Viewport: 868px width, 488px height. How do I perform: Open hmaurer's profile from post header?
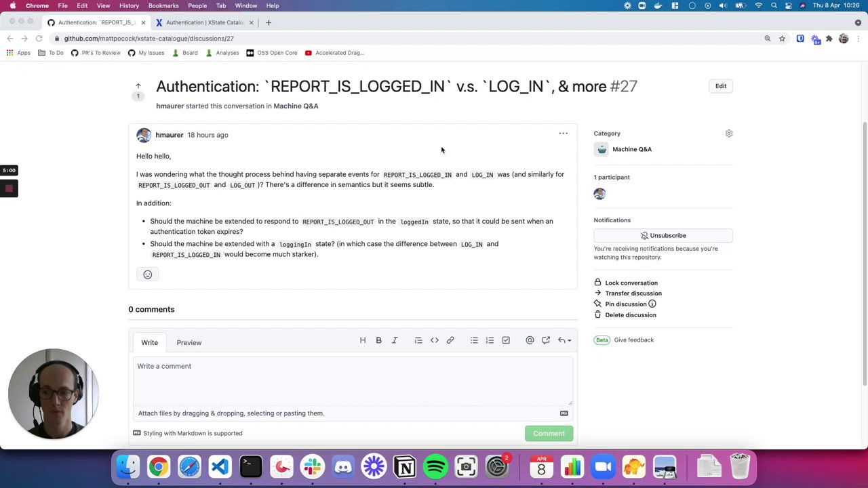170,135
